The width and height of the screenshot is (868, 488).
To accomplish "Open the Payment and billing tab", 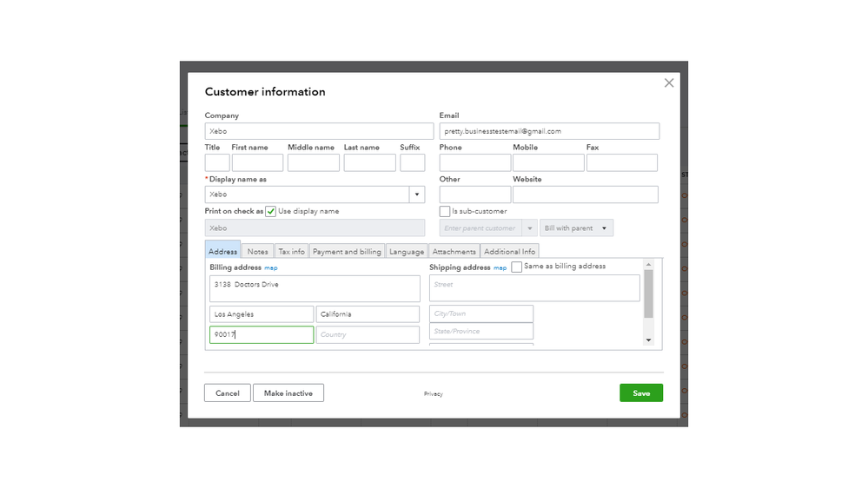I will (x=347, y=252).
